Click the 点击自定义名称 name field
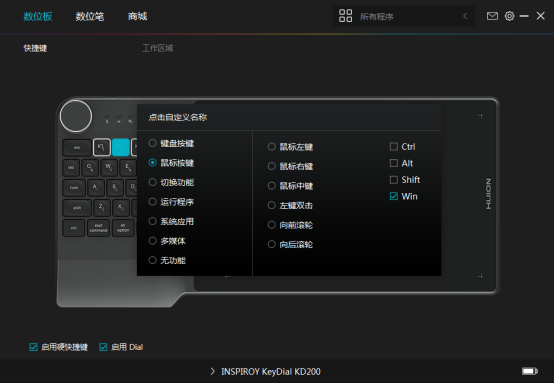Image resolution: width=554 pixels, height=383 pixels. pyautogui.click(x=178, y=117)
